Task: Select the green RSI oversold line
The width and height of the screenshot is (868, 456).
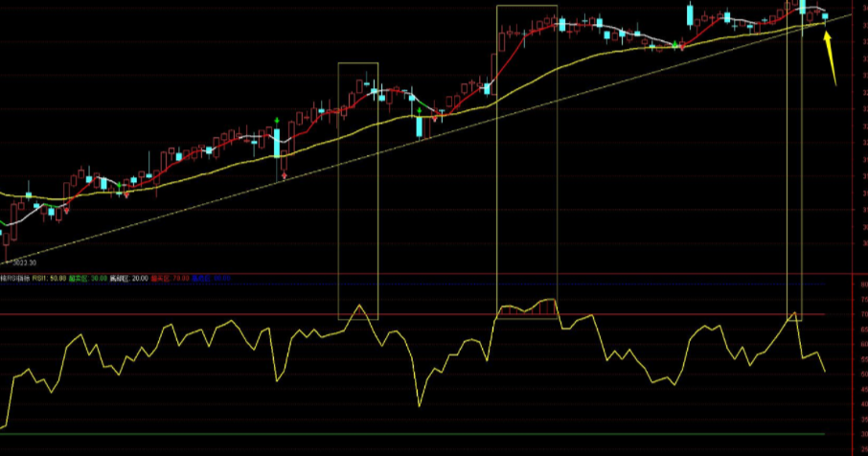Action: [412, 434]
